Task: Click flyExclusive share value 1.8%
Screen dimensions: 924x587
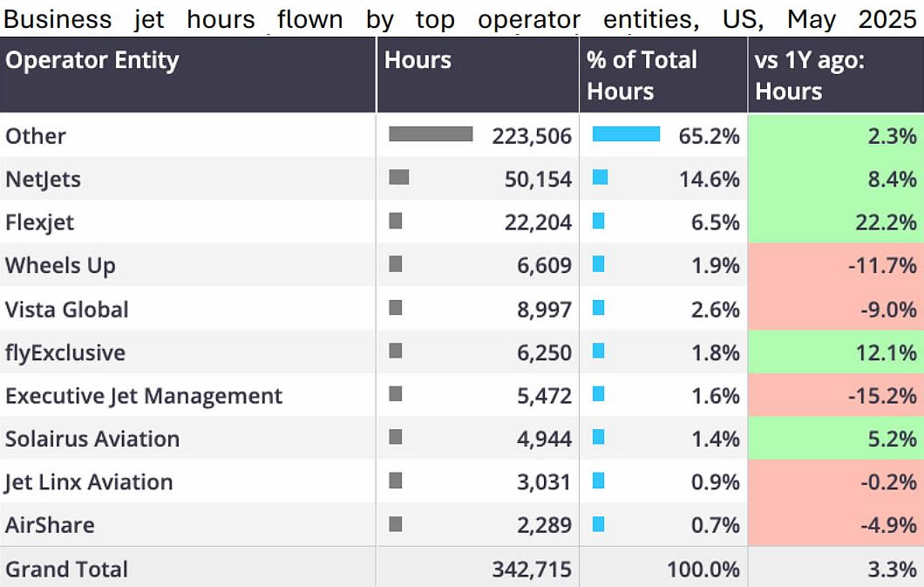Action: 716,353
